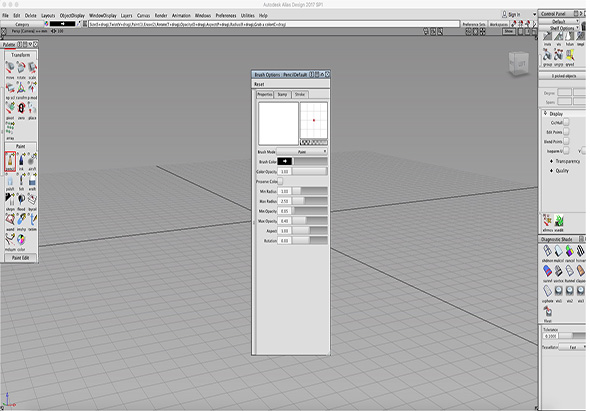Select the Move tool in Transform palette
The image size is (590, 411).
[10, 68]
